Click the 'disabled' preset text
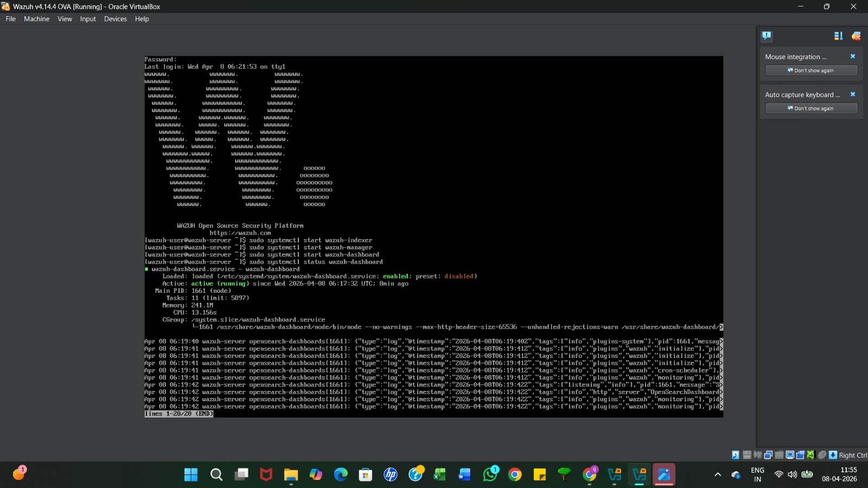Image resolution: width=868 pixels, height=488 pixels. pos(459,277)
